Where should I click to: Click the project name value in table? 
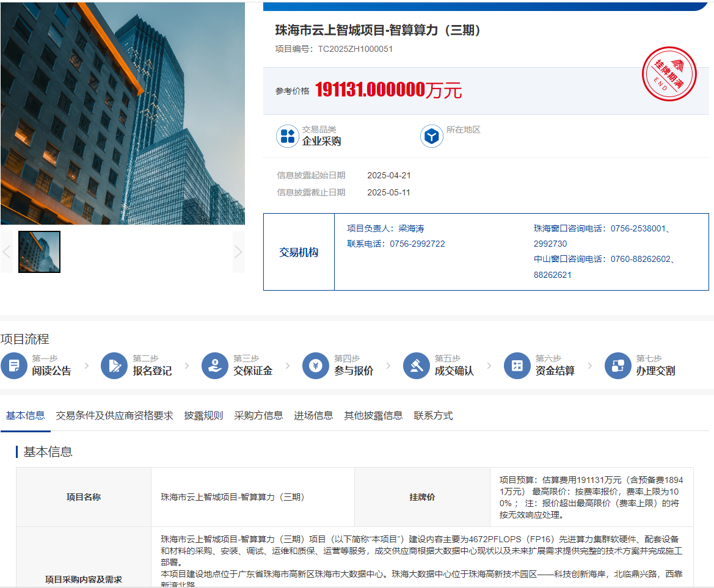[232, 497]
